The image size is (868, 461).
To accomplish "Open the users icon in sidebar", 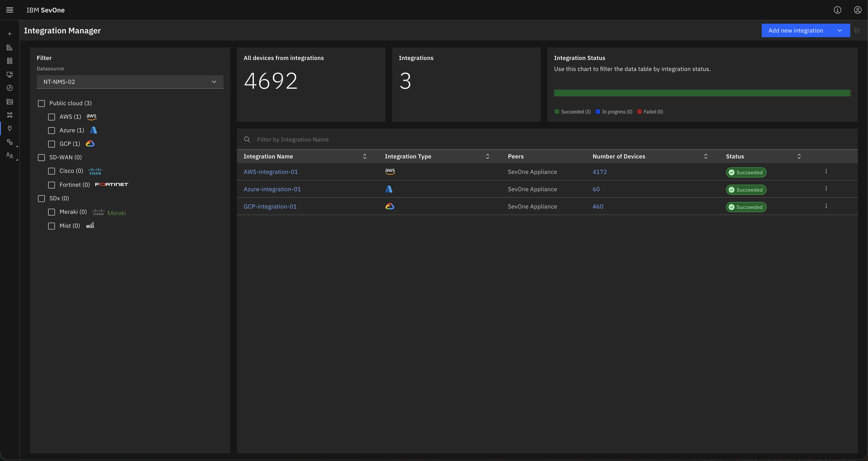I will (x=10, y=156).
